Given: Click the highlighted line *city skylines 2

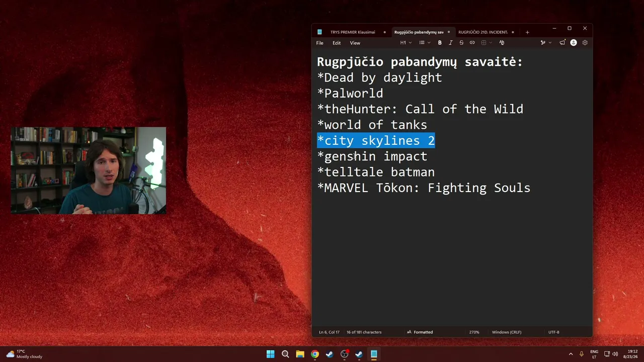Looking at the screenshot, I should [376, 141].
